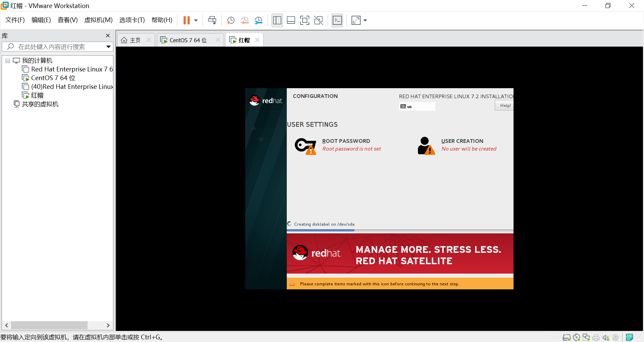This screenshot has height=342, width=644.
Task: Click the CONFIGURATION heading text
Action: pyautogui.click(x=315, y=96)
